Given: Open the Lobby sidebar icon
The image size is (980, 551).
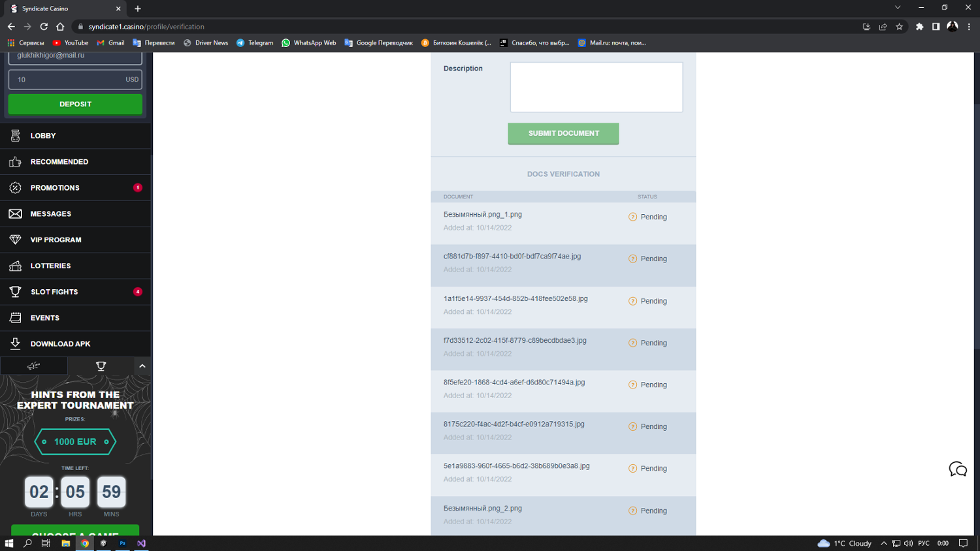Looking at the screenshot, I should [15, 136].
